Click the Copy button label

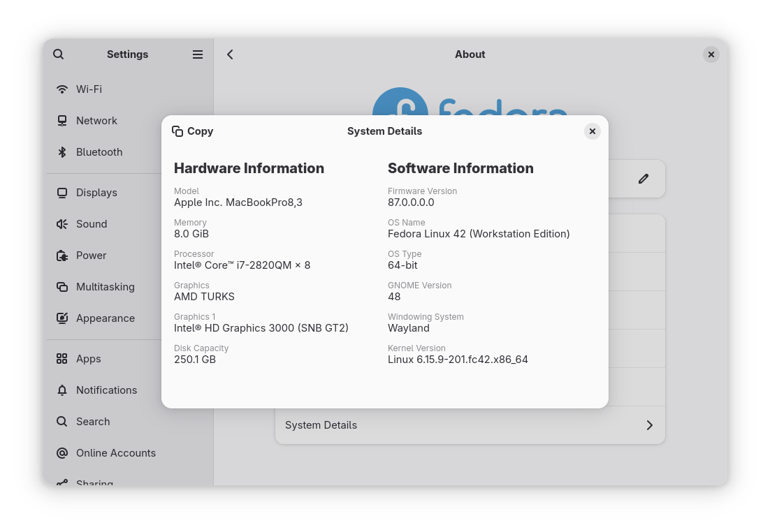pyautogui.click(x=200, y=131)
